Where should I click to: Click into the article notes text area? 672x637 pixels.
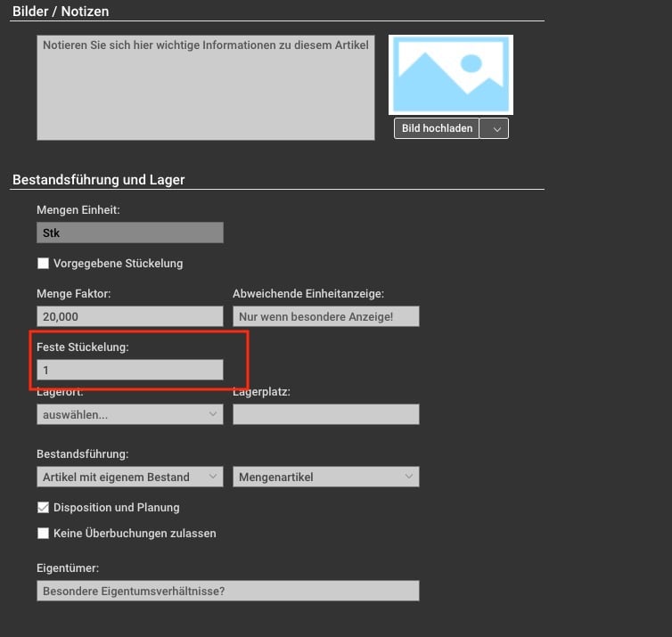coord(205,87)
